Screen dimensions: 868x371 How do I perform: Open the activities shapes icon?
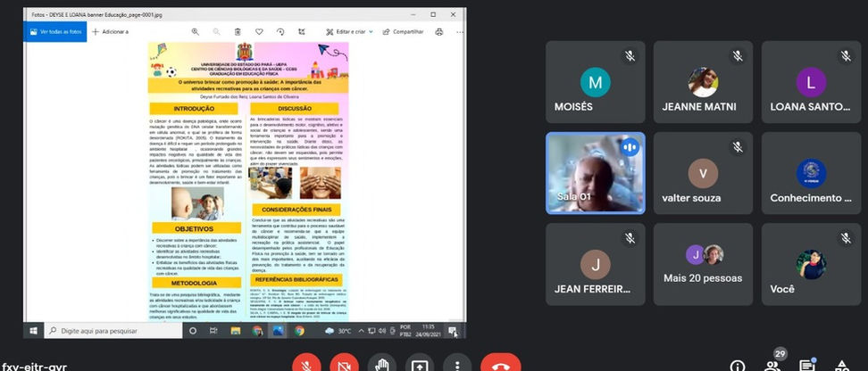(842, 366)
